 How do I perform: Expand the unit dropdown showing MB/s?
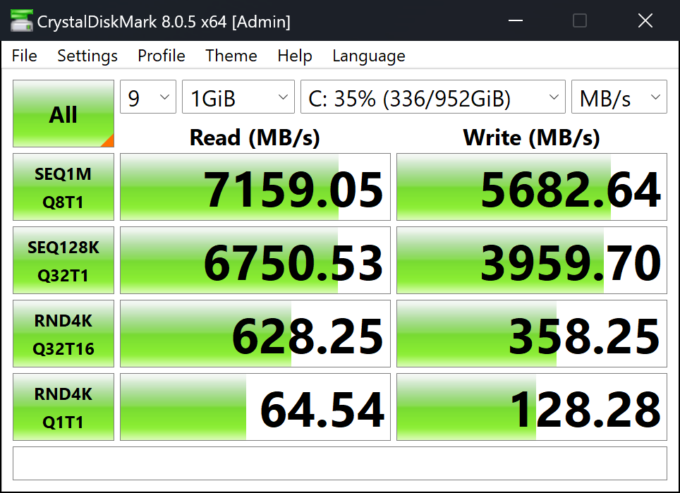(x=619, y=97)
